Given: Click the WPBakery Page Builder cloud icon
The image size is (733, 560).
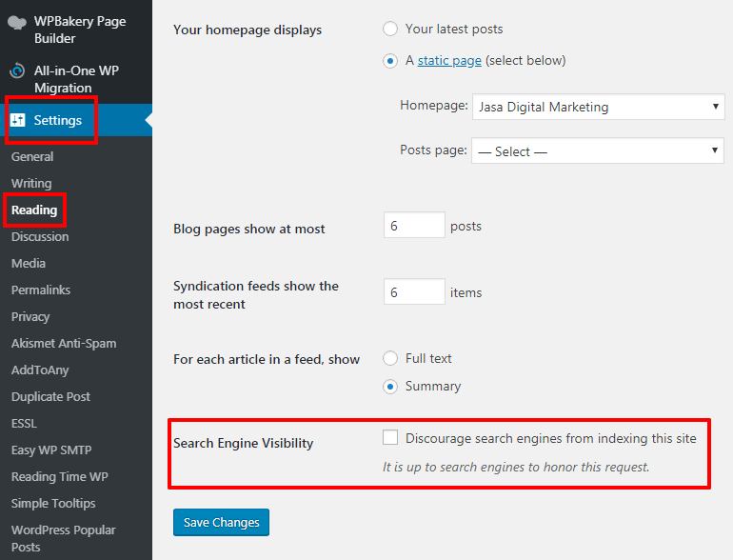Looking at the screenshot, I should point(17,21).
